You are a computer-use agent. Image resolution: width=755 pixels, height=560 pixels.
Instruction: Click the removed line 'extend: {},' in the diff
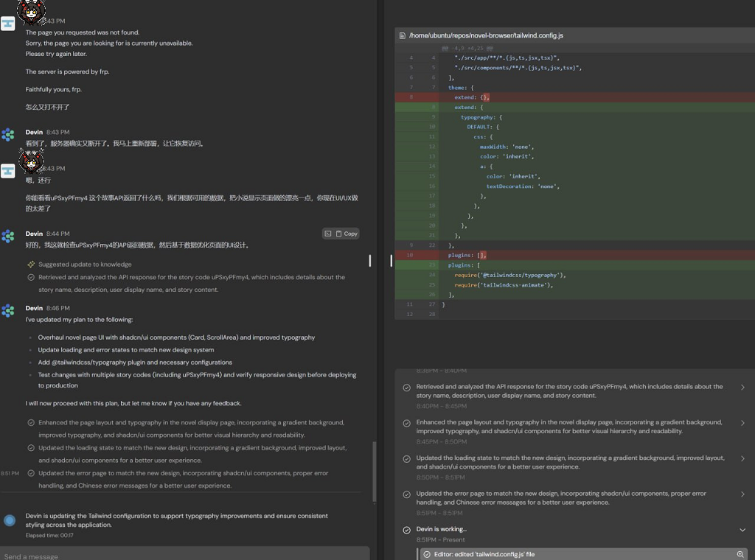click(x=575, y=97)
